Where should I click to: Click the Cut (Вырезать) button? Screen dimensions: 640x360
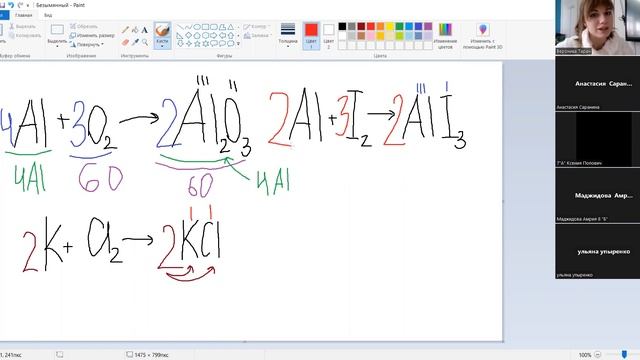click(23, 26)
